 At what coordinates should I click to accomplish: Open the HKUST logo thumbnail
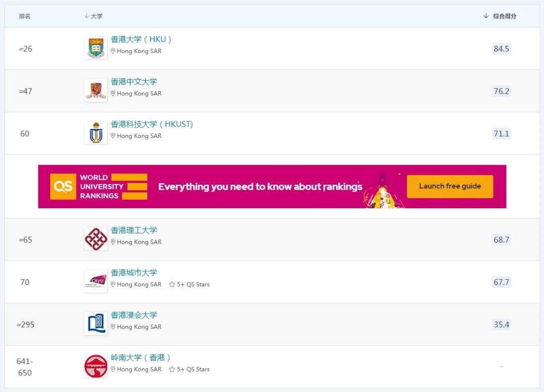pos(96,133)
